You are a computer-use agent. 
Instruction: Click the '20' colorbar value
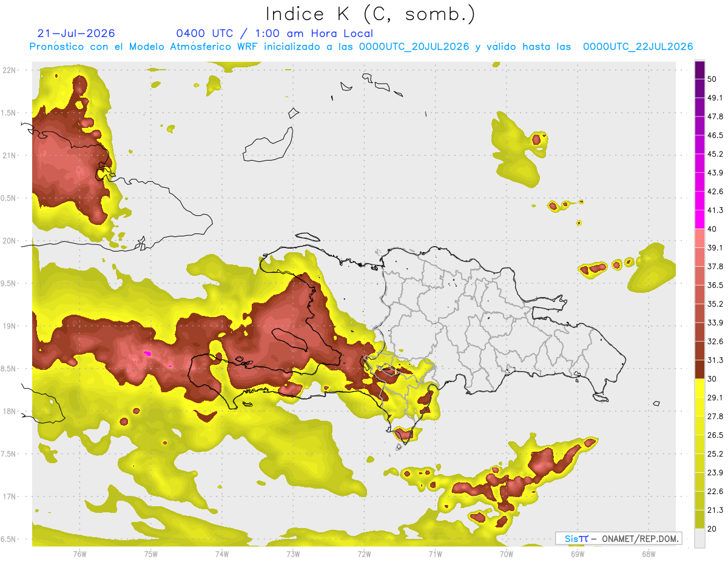point(712,529)
